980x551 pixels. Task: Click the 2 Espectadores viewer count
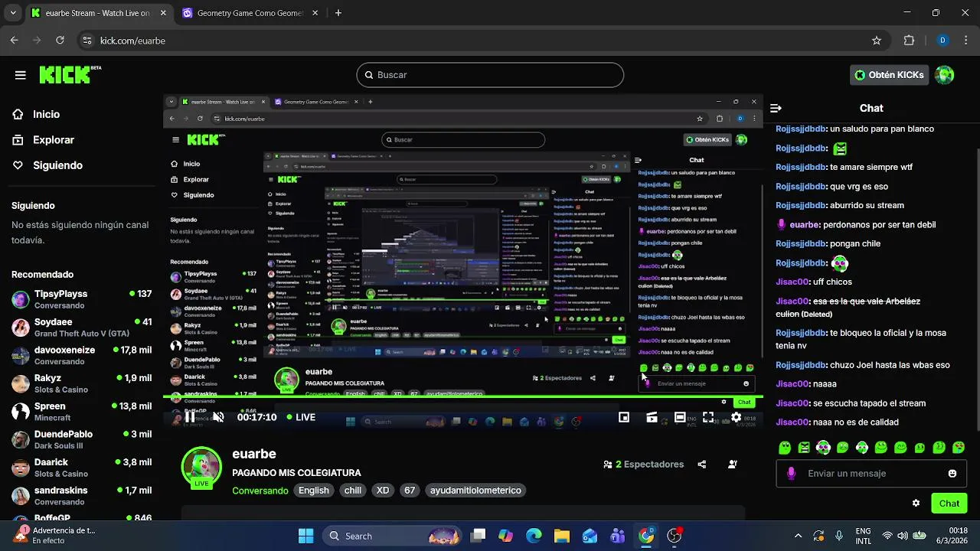click(x=643, y=465)
